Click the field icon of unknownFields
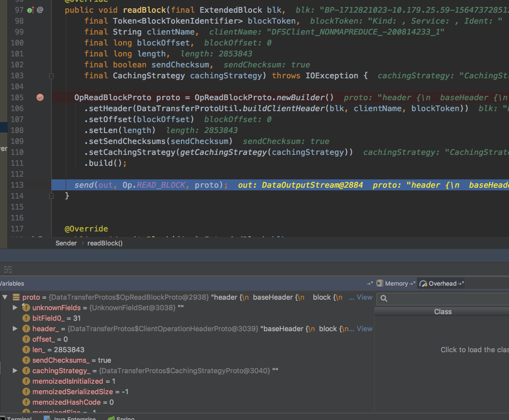 26,308
